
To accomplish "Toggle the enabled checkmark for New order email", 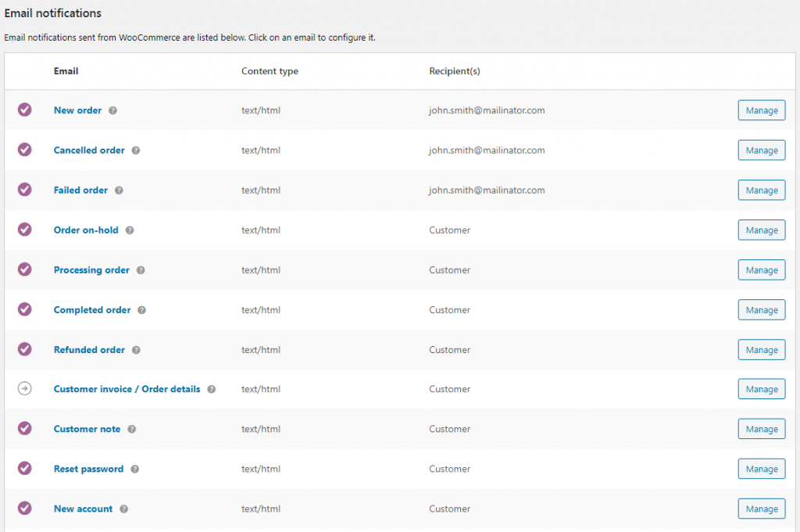I will (24, 110).
